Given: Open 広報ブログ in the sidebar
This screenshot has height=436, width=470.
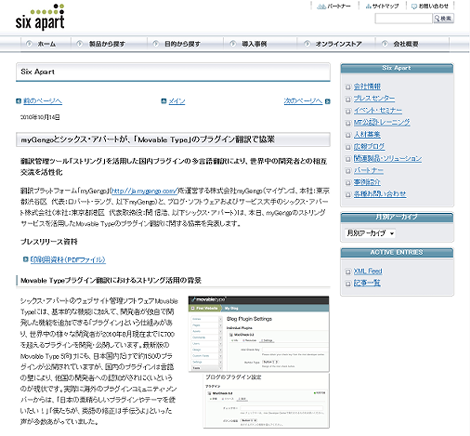Looking at the screenshot, I should click(369, 146).
